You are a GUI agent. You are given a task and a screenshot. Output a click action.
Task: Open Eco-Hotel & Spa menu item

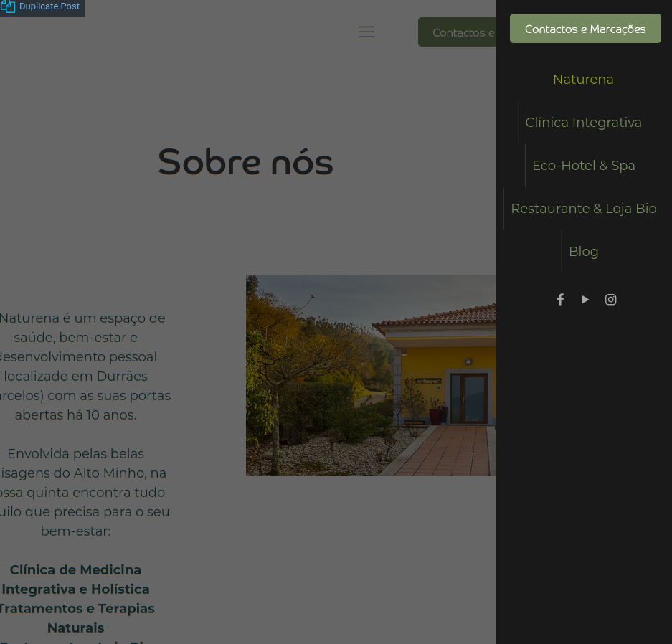(583, 166)
